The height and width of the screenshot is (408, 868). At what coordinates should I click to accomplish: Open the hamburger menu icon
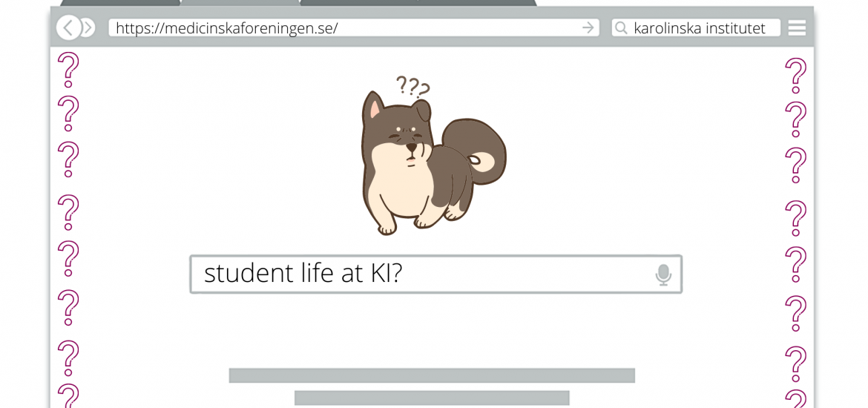coord(797,27)
